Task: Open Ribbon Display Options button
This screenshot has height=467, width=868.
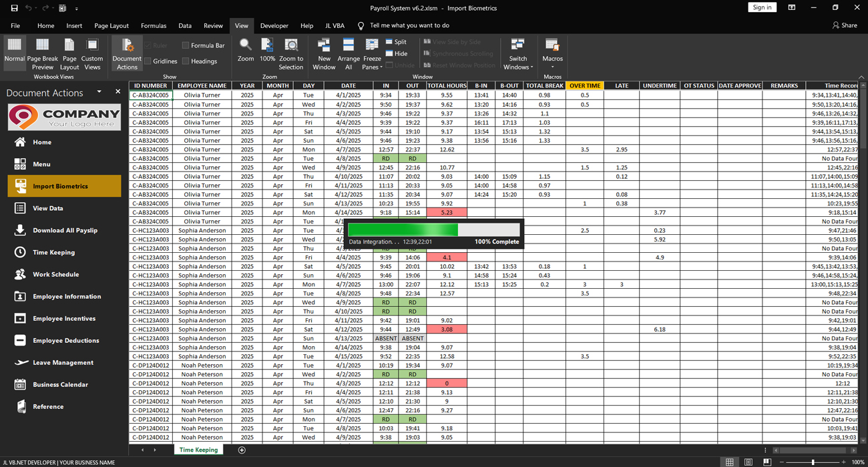Action: [x=791, y=7]
